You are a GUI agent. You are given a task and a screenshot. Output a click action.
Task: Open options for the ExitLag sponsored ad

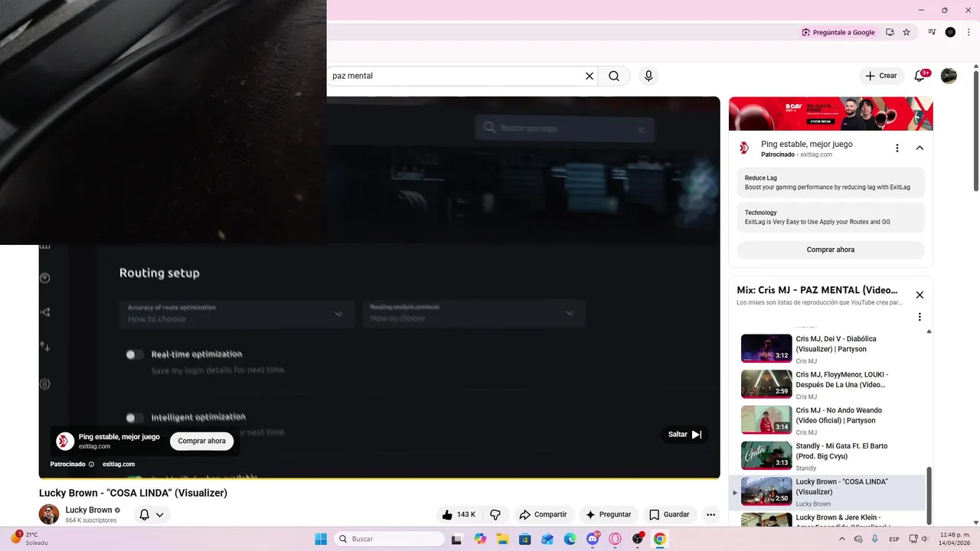click(x=897, y=148)
